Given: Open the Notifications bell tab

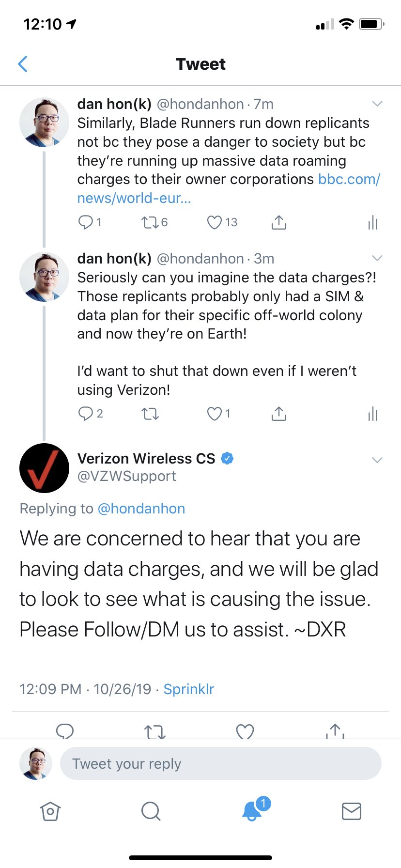Looking at the screenshot, I should pos(252,811).
